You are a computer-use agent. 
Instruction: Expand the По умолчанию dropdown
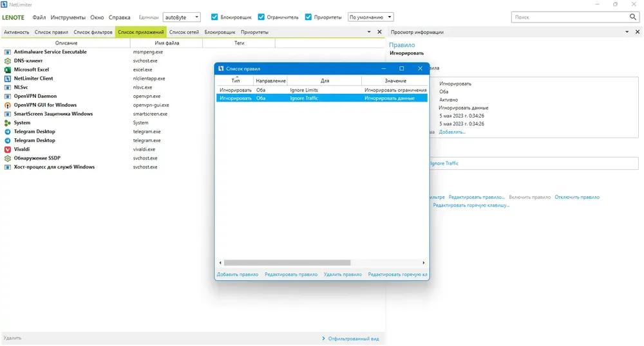pyautogui.click(x=370, y=17)
